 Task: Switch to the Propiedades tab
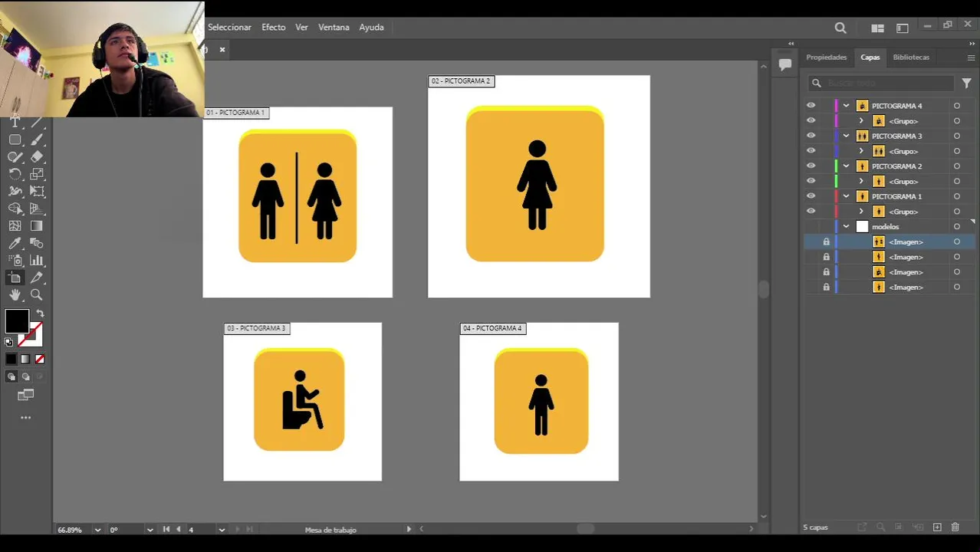pyautogui.click(x=826, y=58)
